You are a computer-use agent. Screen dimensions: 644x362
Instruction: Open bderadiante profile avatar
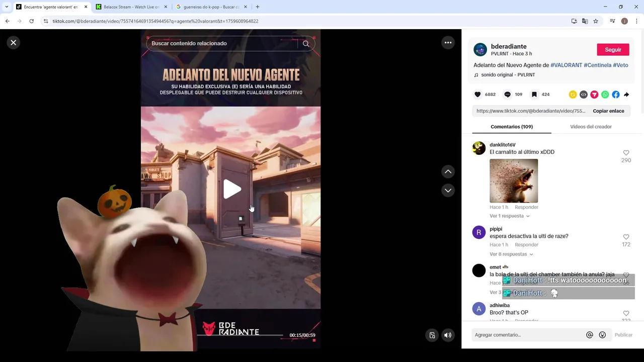point(480,50)
